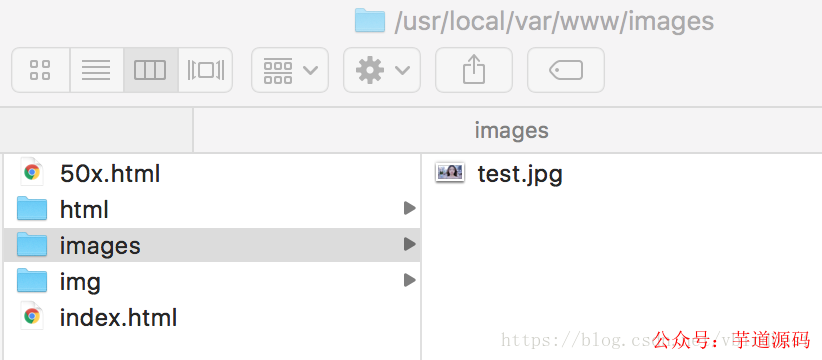The width and height of the screenshot is (822, 360).
Task: Click the edit tags button
Action: click(566, 70)
